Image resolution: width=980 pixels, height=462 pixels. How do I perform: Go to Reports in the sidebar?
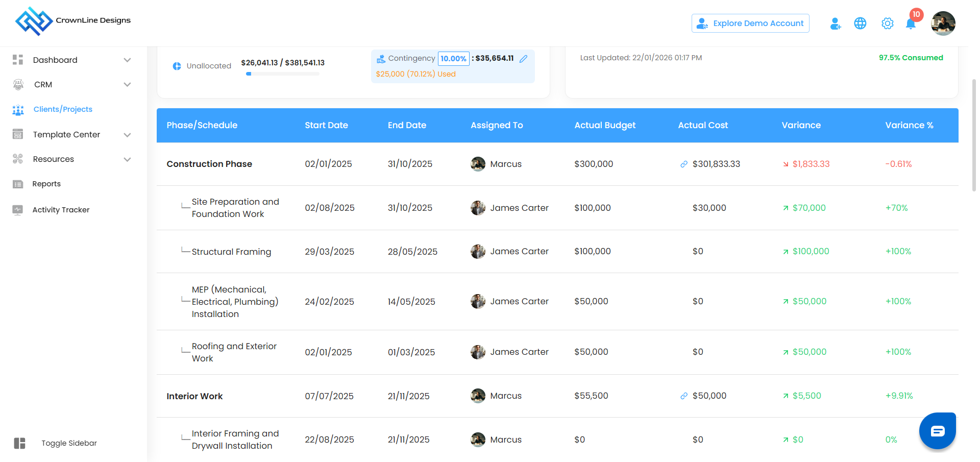click(x=46, y=184)
